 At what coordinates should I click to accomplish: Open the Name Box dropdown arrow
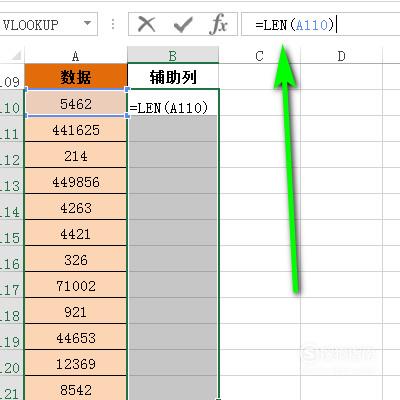87,23
